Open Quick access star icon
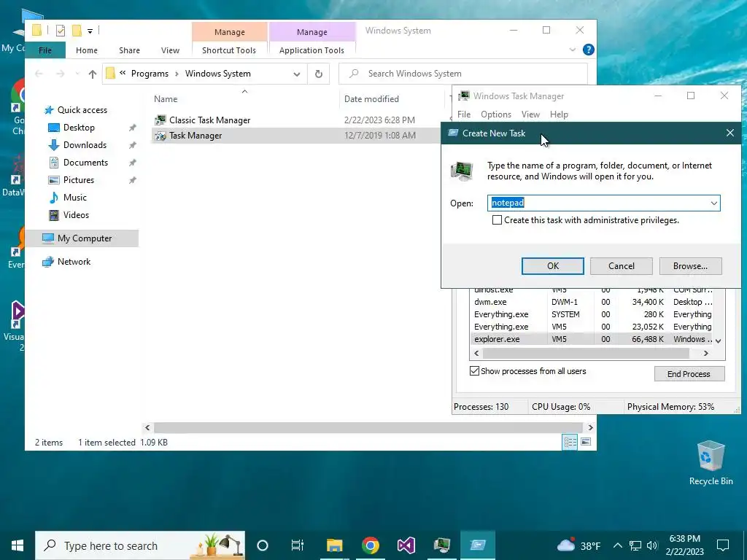Viewport: 747px width, 560px height. click(x=49, y=110)
